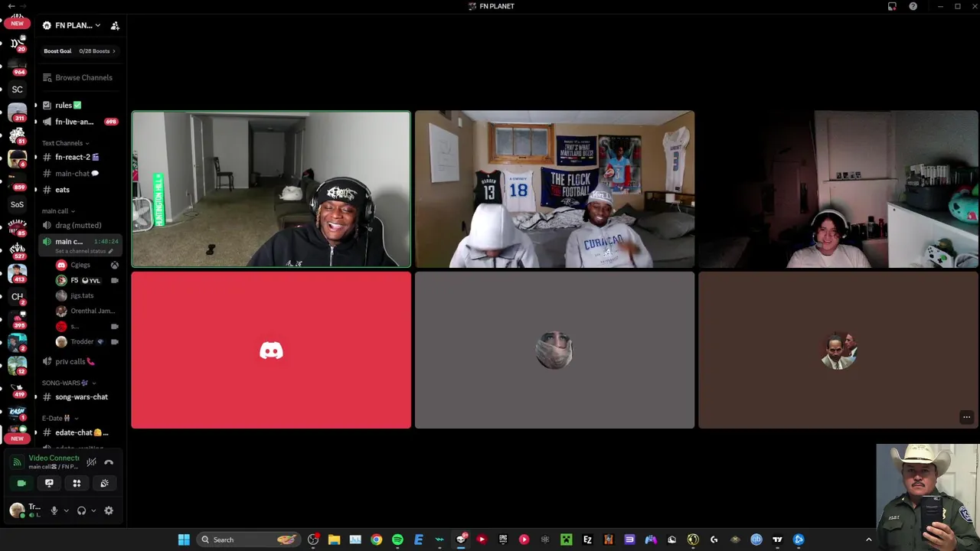
Task: Collapse the Text Channels category
Action: [x=65, y=143]
